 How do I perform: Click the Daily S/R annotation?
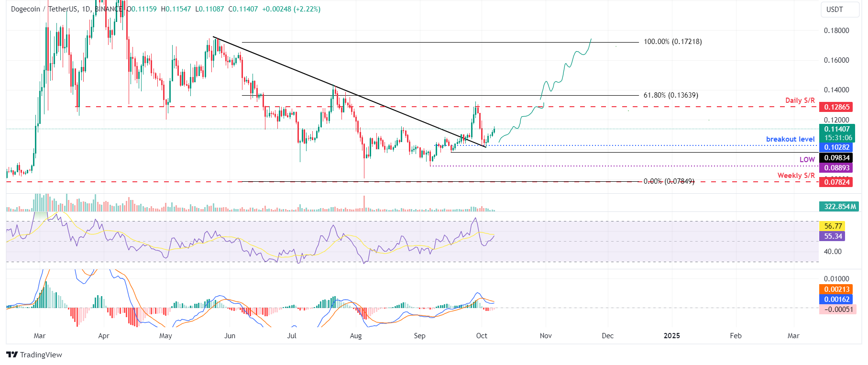click(800, 100)
